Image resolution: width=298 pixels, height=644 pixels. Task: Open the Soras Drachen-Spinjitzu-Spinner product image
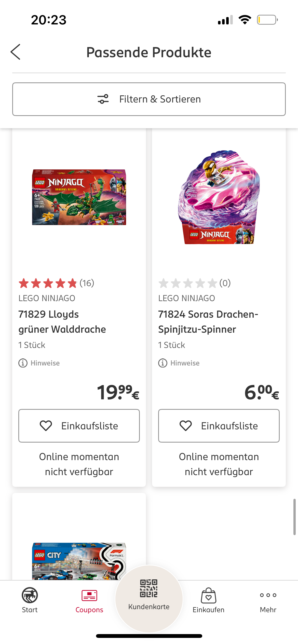pyautogui.click(x=219, y=197)
